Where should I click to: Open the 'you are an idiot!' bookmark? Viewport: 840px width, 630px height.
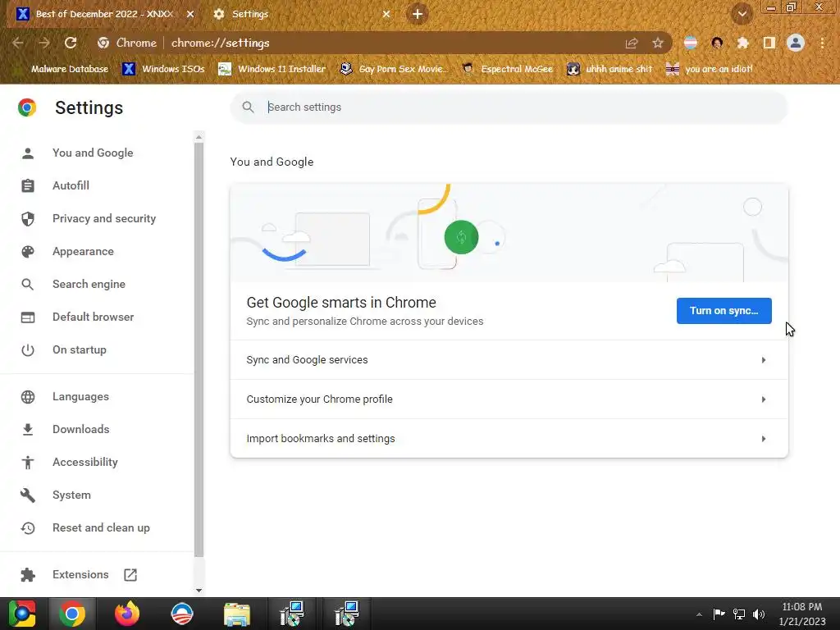[x=710, y=69]
